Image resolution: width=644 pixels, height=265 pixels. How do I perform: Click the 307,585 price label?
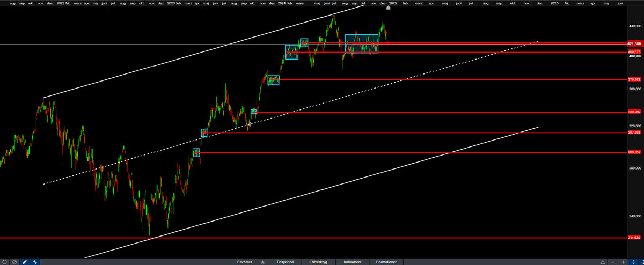pos(635,132)
